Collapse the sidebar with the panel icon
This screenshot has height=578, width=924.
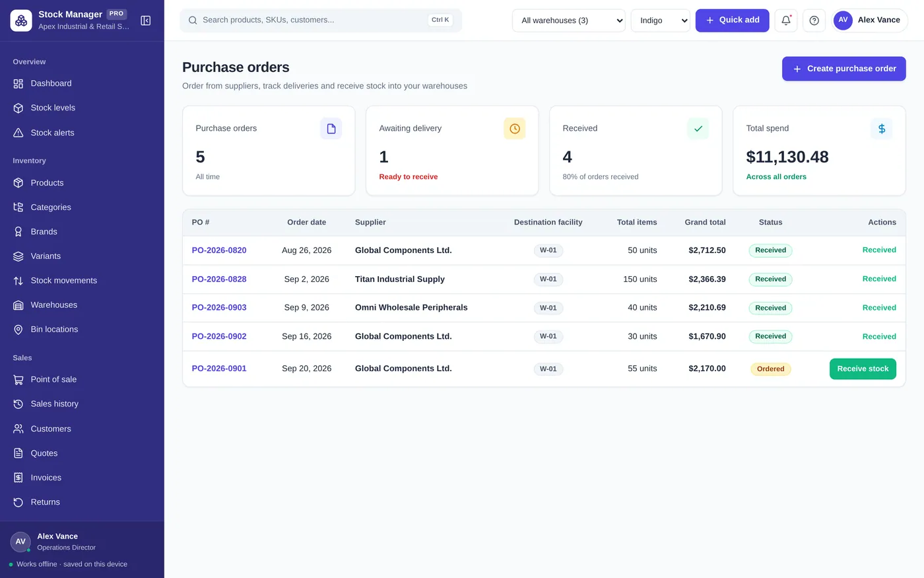pos(146,20)
